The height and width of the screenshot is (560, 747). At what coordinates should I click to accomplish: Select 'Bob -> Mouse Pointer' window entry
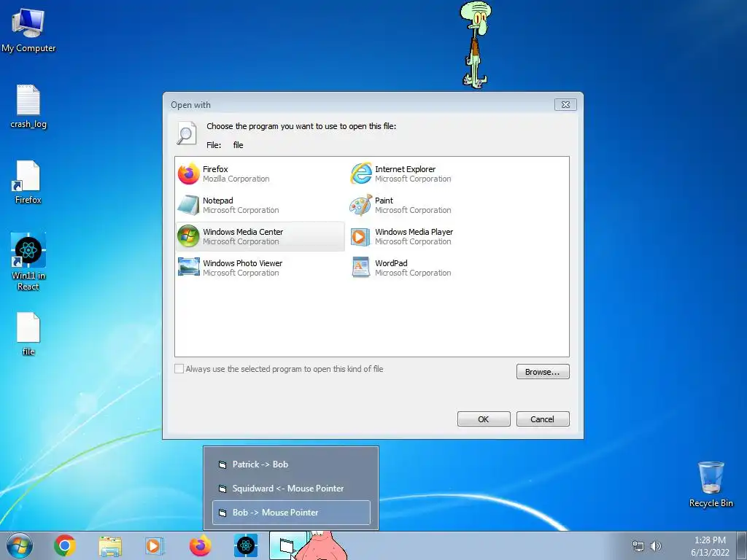click(x=291, y=513)
